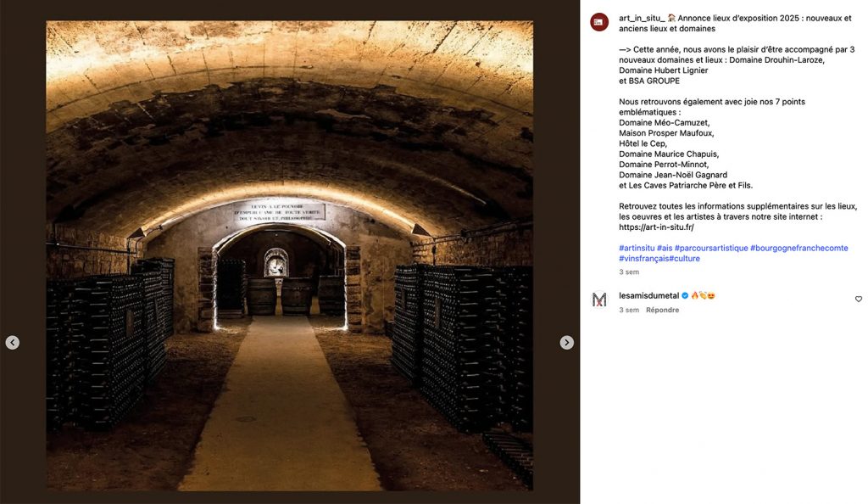Viewport: 868px width, 504px height.
Task: Open the #parcoursartistique hashtag
Action: pyautogui.click(x=711, y=248)
